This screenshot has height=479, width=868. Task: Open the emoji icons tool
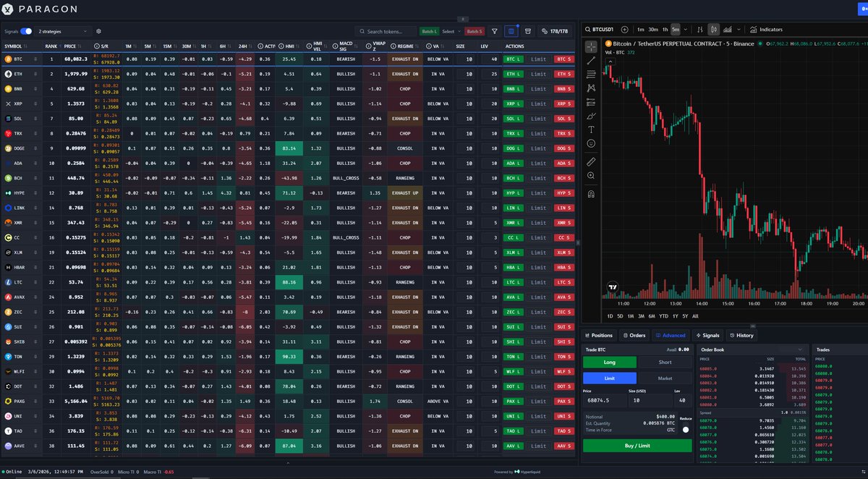(x=591, y=143)
